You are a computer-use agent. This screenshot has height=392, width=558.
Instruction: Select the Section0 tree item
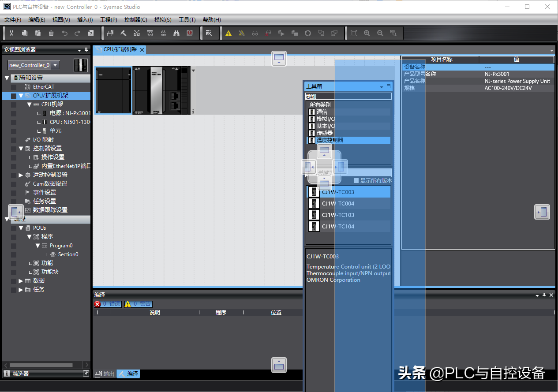68,254
